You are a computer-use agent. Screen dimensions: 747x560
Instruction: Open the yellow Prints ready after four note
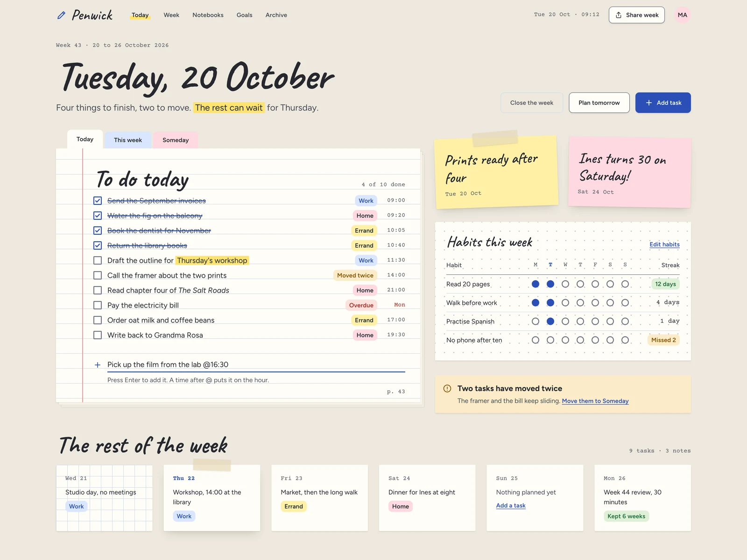click(497, 172)
